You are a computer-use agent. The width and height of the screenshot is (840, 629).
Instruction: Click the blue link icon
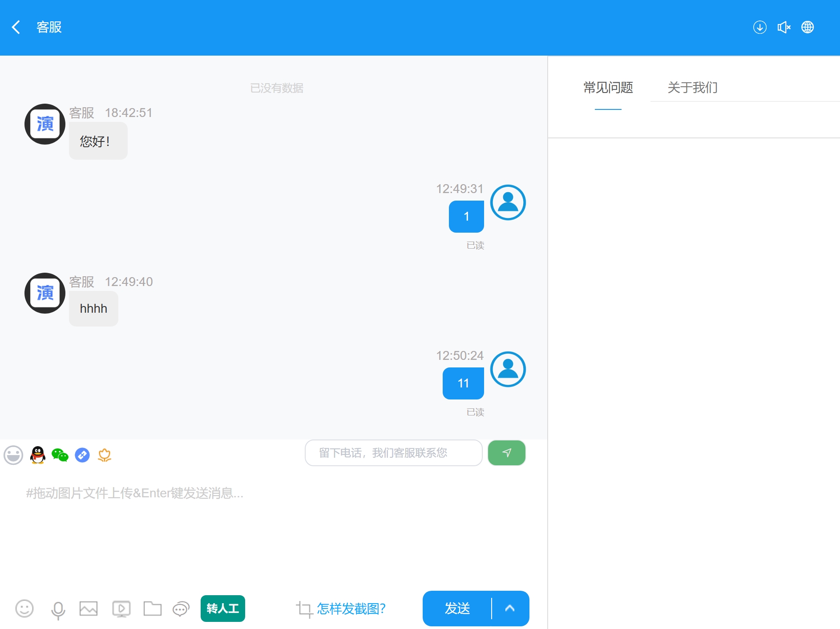click(x=82, y=455)
